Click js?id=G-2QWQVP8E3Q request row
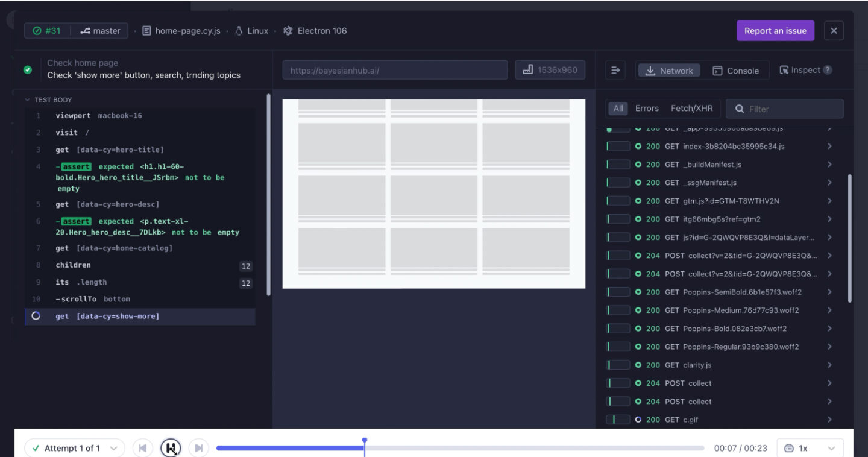The height and width of the screenshot is (457, 868). click(721, 238)
